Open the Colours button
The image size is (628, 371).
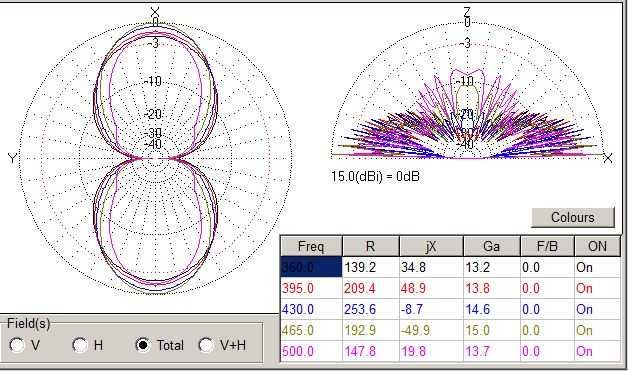coord(573,217)
